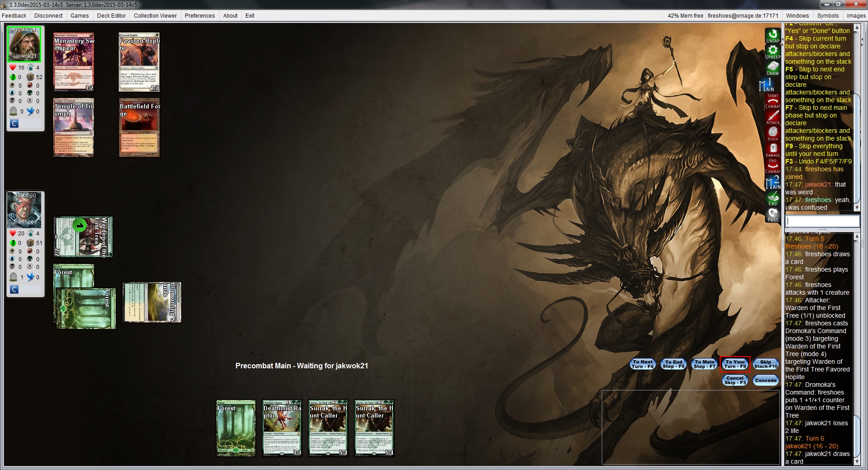Select the Monastery Swiftspear card
The image size is (868, 470).
(x=74, y=62)
